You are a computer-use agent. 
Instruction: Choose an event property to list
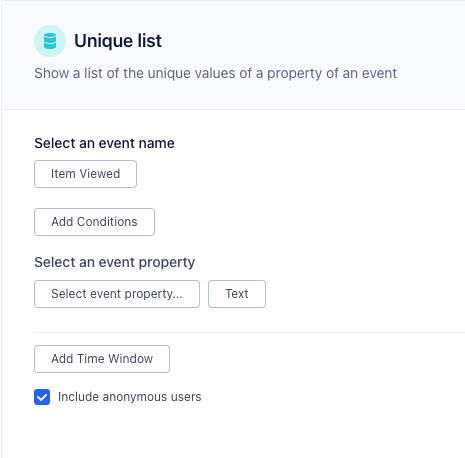point(117,294)
